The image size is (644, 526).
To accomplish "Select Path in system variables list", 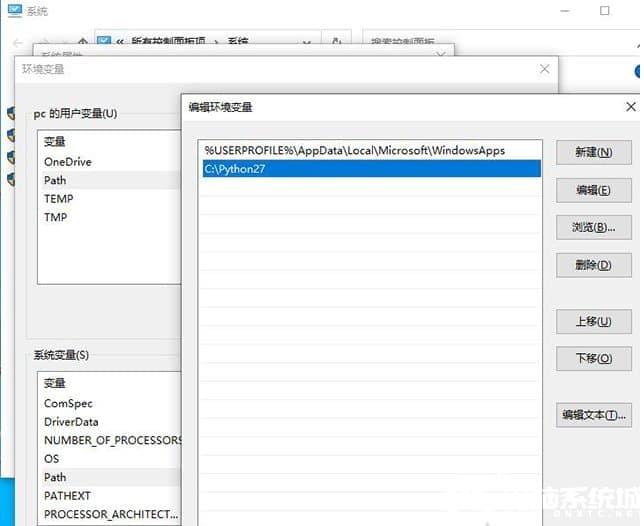I will (x=111, y=477).
